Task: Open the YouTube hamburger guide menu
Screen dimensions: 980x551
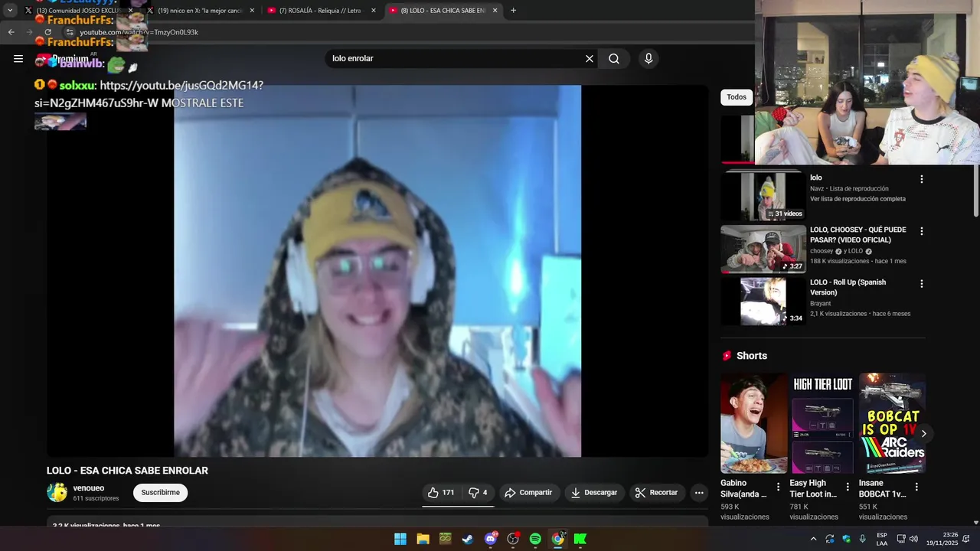Action: 18,59
